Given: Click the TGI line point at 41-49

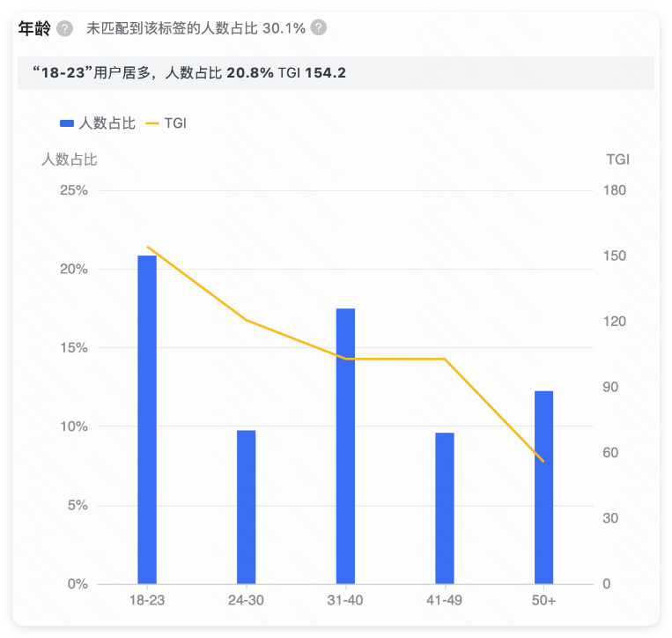Looking at the screenshot, I should click(x=445, y=359).
